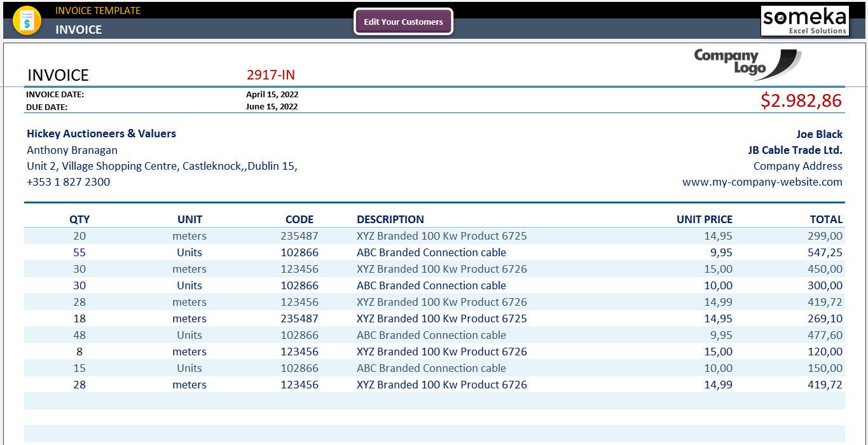Select total cell 120,00

826,352
